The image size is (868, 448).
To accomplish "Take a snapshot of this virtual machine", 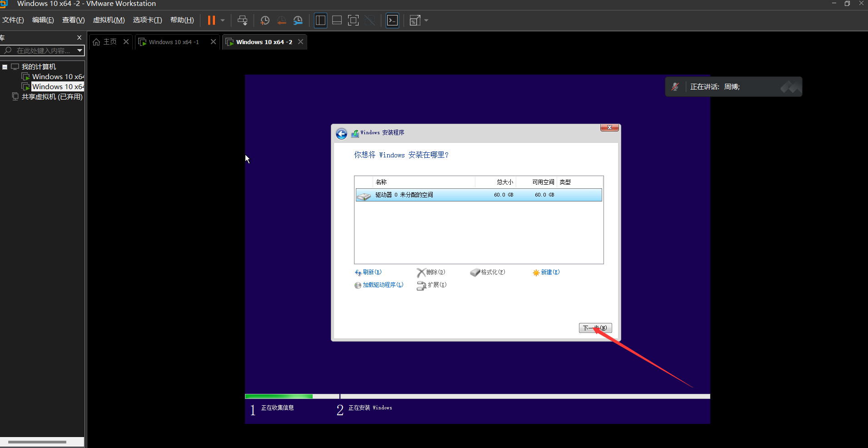I will point(265,20).
